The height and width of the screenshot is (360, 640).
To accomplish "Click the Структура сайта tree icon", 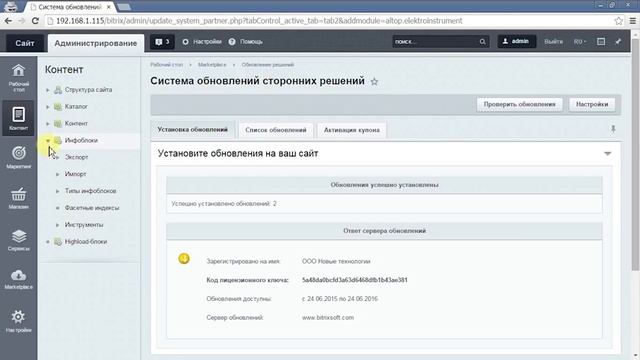I will click(x=58, y=89).
